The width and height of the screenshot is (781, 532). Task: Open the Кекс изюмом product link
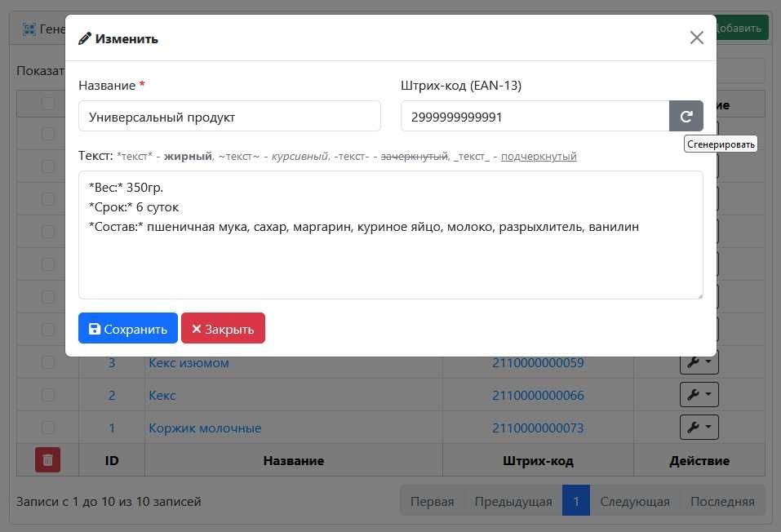click(x=189, y=362)
